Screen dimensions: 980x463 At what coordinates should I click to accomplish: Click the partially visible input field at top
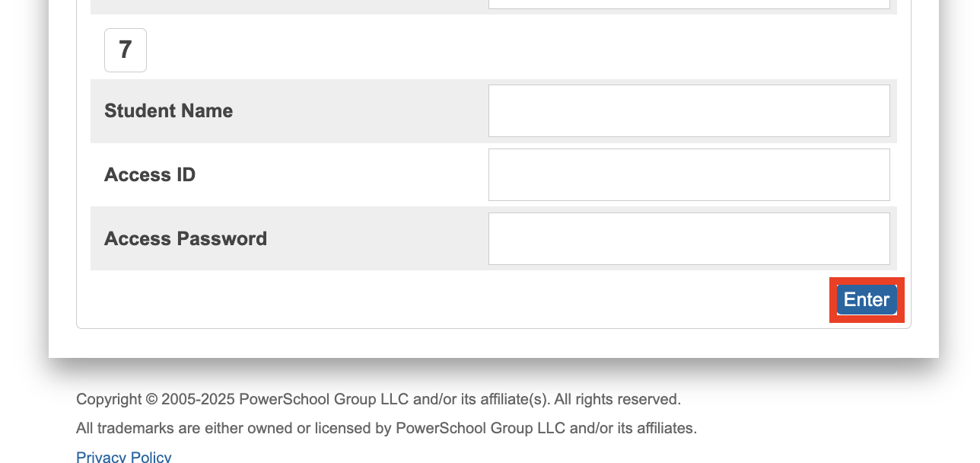pyautogui.click(x=689, y=4)
